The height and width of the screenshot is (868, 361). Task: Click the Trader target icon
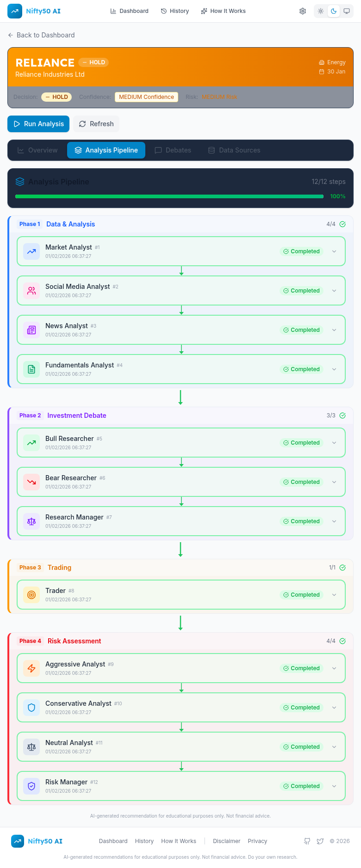tap(31, 595)
